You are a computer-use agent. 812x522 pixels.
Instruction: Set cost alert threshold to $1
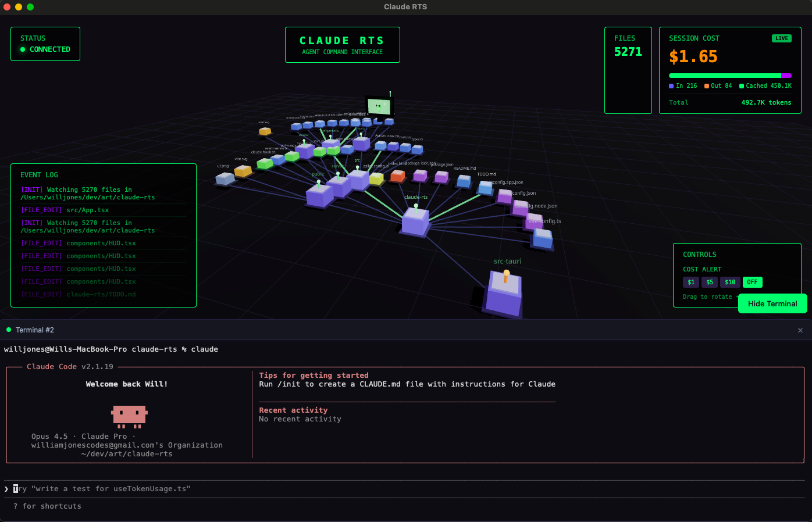click(690, 282)
